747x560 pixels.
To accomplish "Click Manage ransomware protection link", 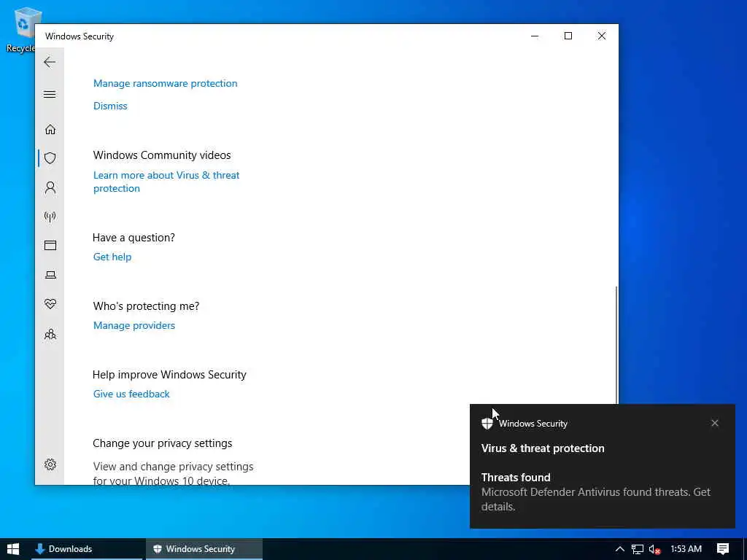I will point(166,83).
